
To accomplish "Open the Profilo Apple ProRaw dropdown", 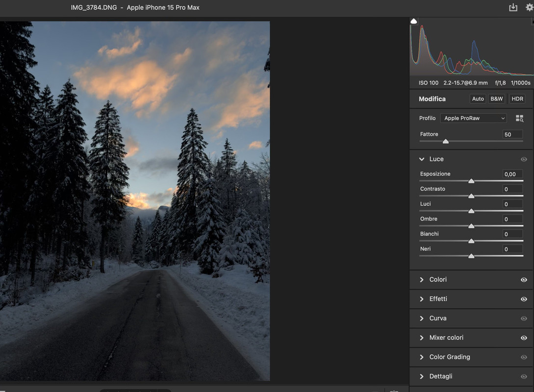I will point(473,118).
